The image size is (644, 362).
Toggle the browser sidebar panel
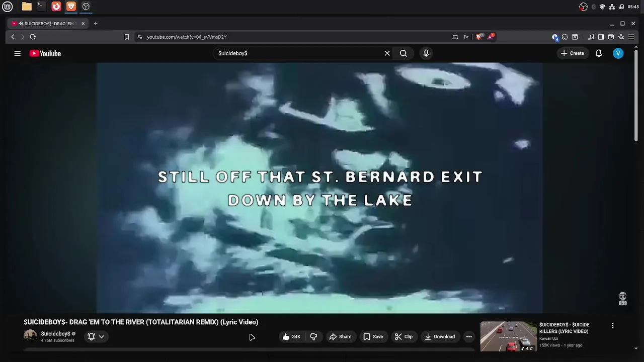pos(601,37)
